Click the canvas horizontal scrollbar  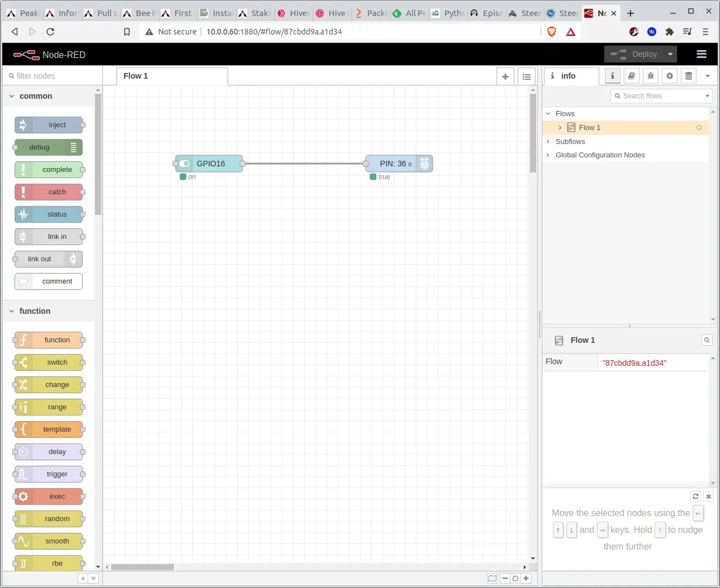tap(142, 567)
